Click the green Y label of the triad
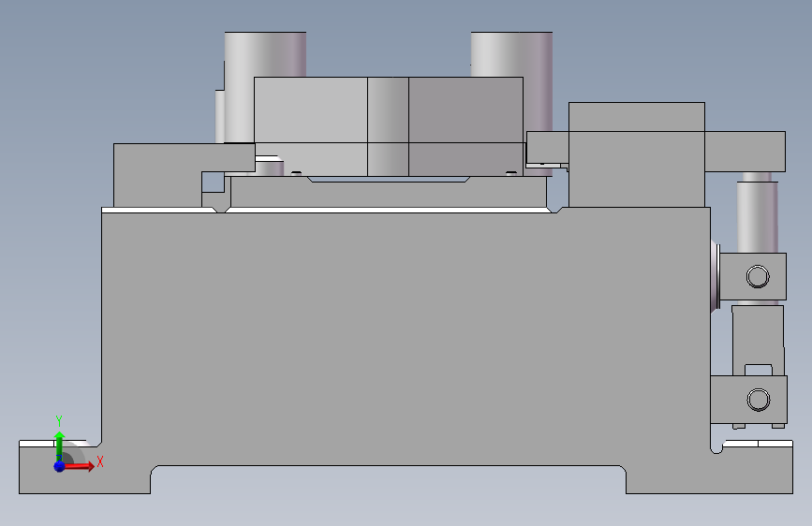812x526 pixels. point(59,421)
